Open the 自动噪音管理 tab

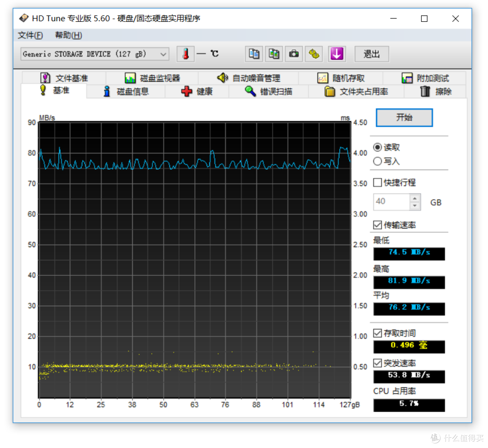pos(249,78)
